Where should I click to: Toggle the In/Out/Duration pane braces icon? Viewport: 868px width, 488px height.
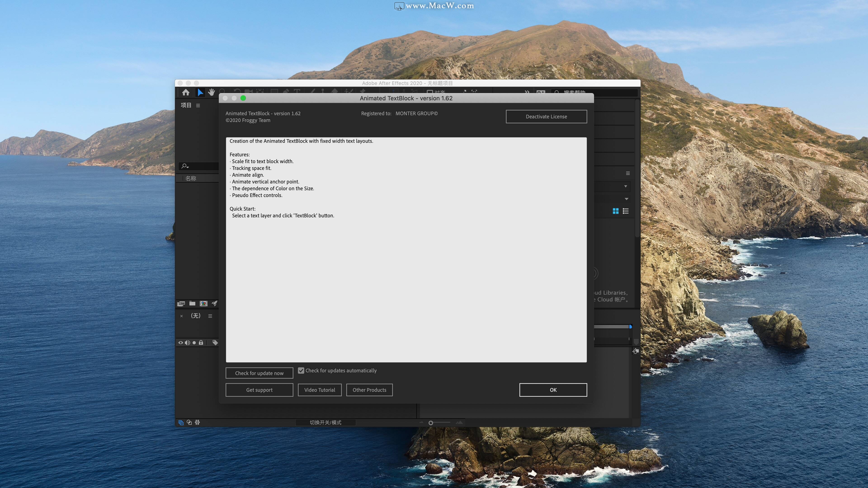tap(198, 422)
